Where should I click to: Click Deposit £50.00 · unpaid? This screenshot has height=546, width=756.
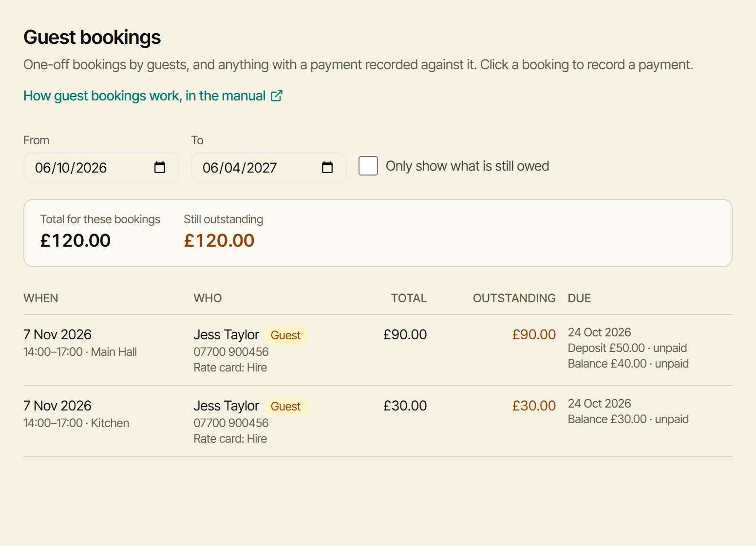click(627, 348)
